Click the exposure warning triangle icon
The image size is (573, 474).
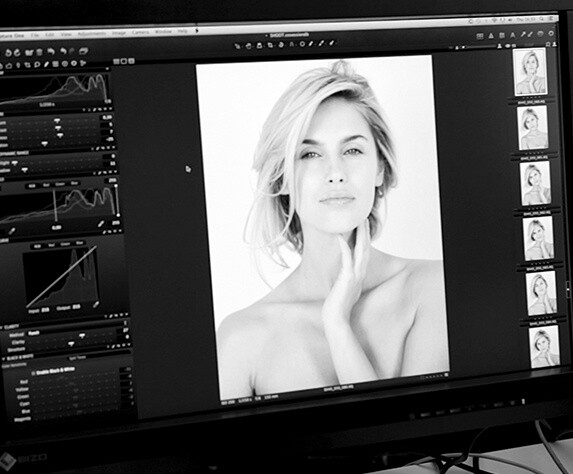[x=491, y=35]
